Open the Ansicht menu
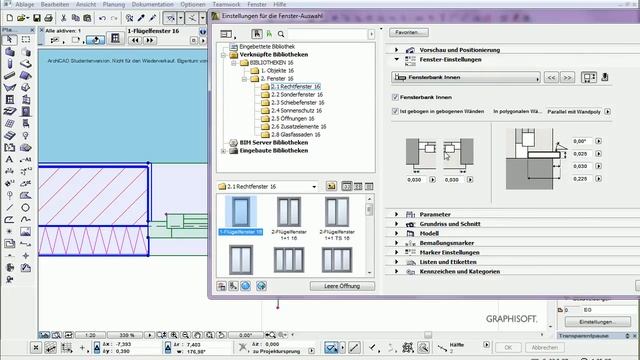 [x=86, y=4]
